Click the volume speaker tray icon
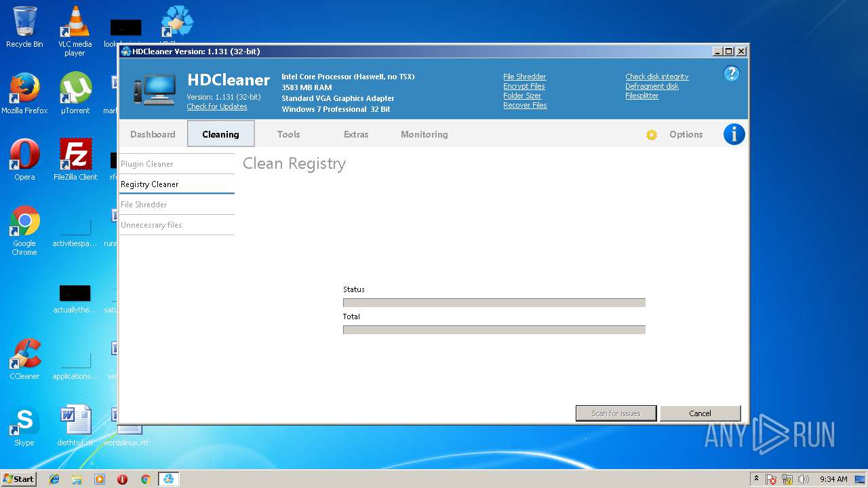 pyautogui.click(x=804, y=479)
